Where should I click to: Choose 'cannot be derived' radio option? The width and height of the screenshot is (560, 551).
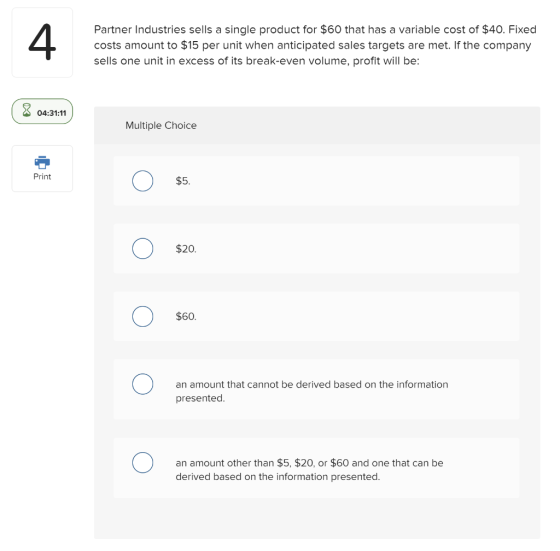coord(142,384)
